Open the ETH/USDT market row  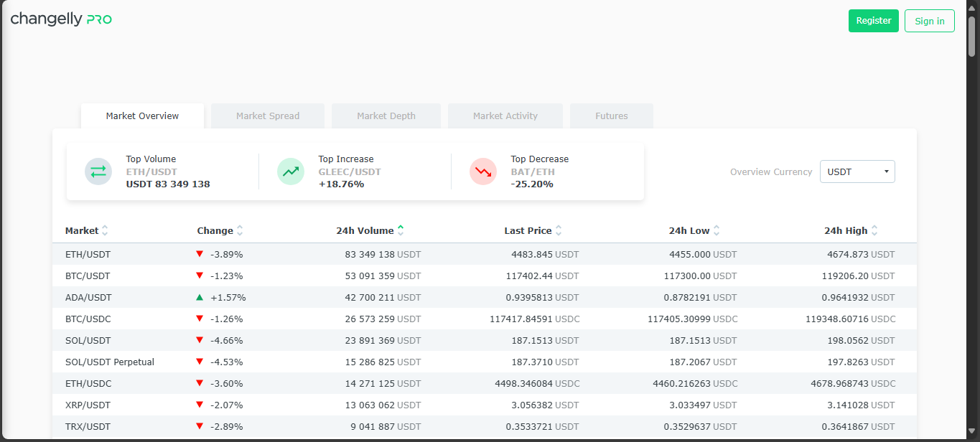pyautogui.click(x=88, y=255)
